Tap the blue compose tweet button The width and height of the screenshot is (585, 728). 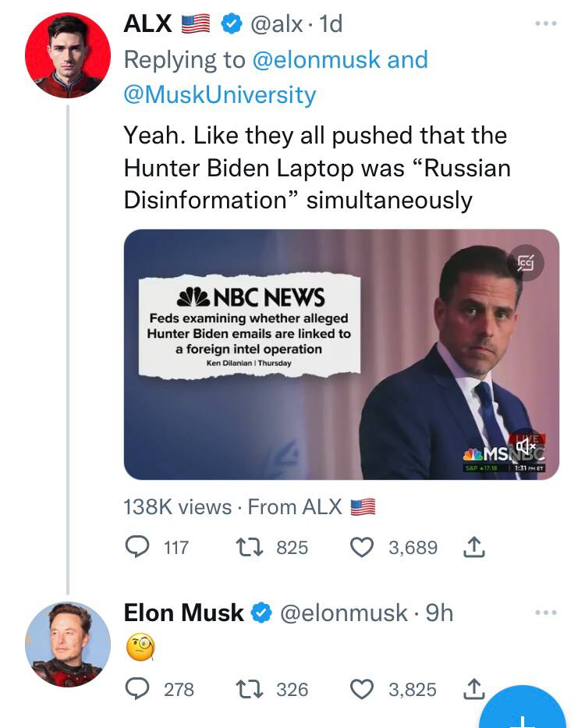click(523, 708)
